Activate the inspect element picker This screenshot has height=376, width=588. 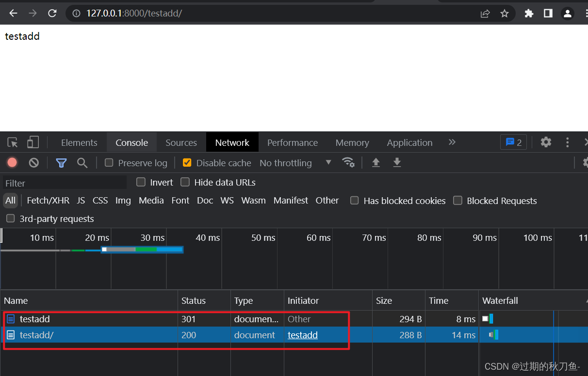click(x=13, y=142)
